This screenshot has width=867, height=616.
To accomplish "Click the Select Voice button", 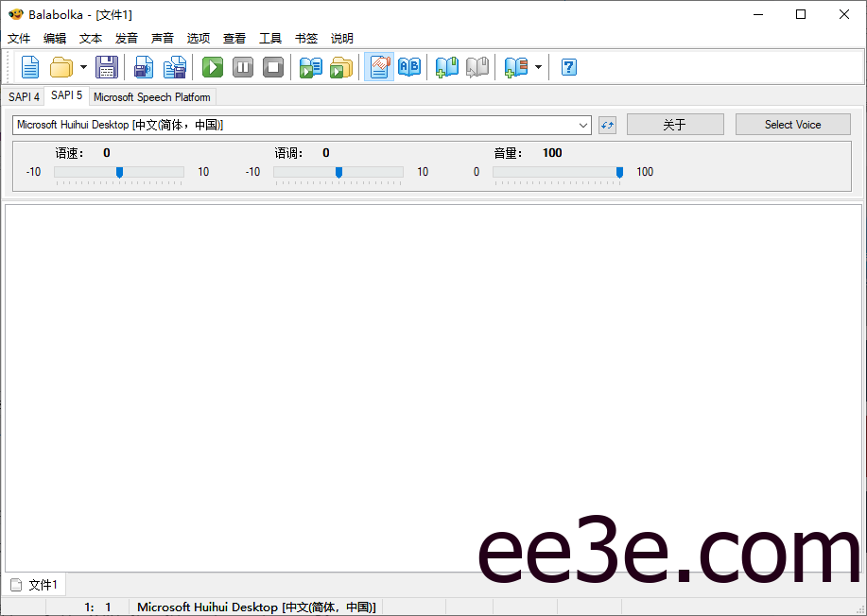I will 792,124.
